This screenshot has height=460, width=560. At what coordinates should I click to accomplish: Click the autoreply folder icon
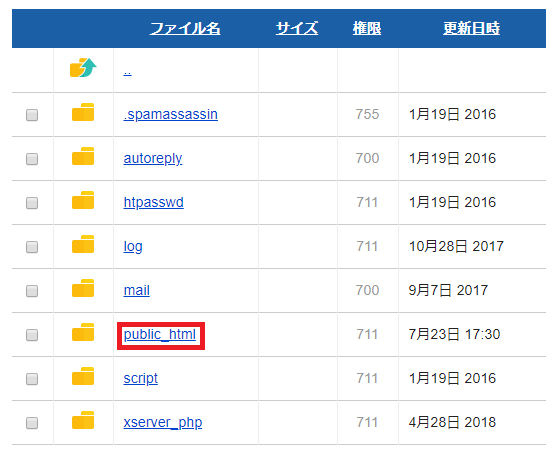[x=83, y=156]
